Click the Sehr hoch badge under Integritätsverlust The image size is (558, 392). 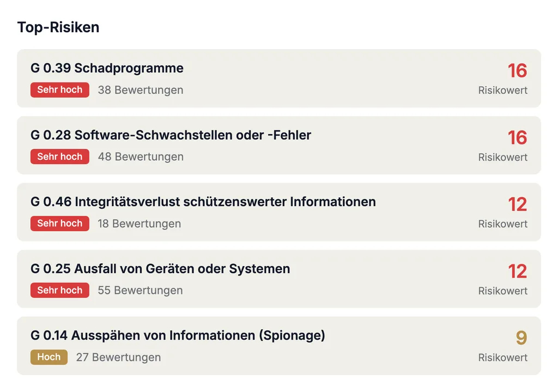(60, 224)
